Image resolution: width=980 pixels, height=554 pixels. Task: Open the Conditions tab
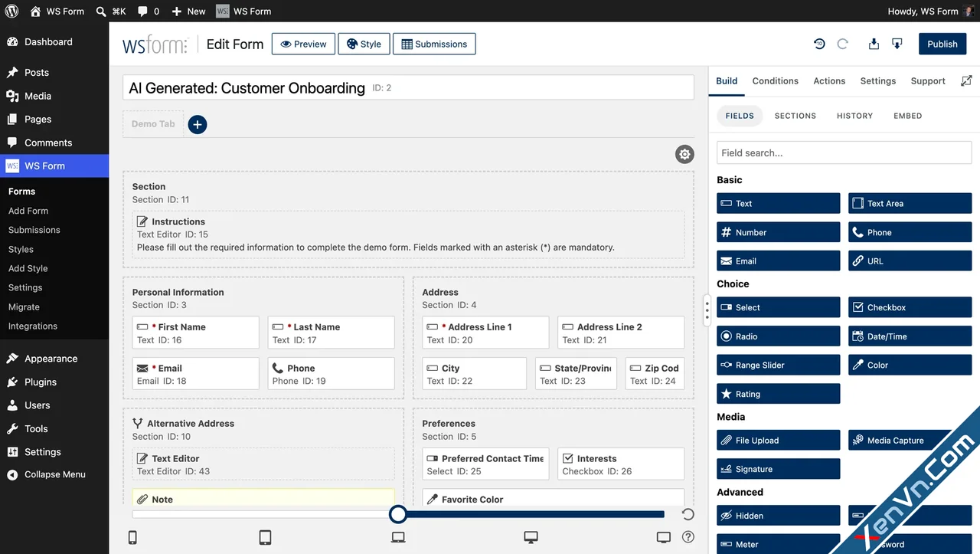pyautogui.click(x=775, y=80)
